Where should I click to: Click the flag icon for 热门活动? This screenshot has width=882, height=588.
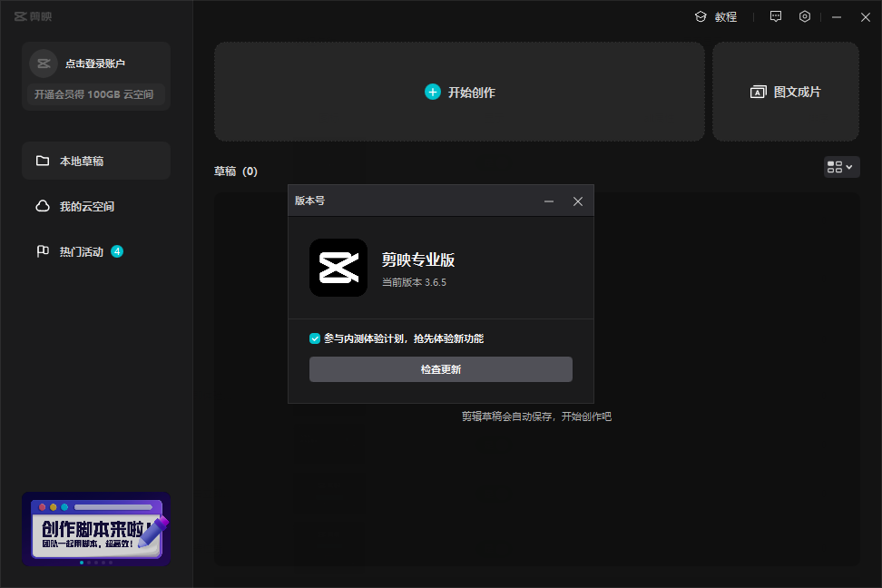tap(43, 251)
